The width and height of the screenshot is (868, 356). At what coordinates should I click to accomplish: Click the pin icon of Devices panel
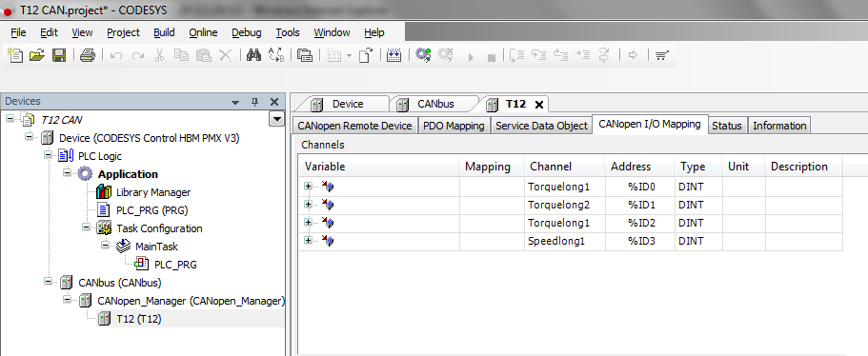tap(254, 102)
